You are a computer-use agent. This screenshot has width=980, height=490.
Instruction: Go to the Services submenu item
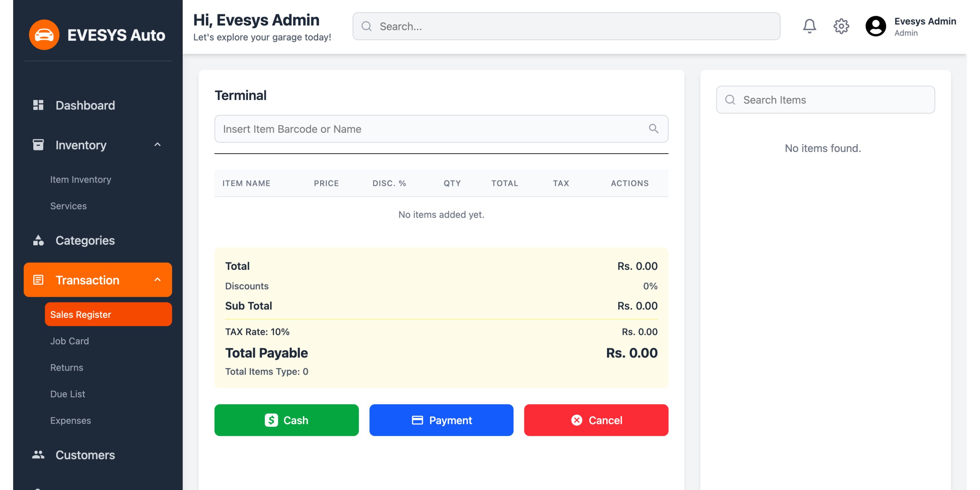click(x=69, y=206)
